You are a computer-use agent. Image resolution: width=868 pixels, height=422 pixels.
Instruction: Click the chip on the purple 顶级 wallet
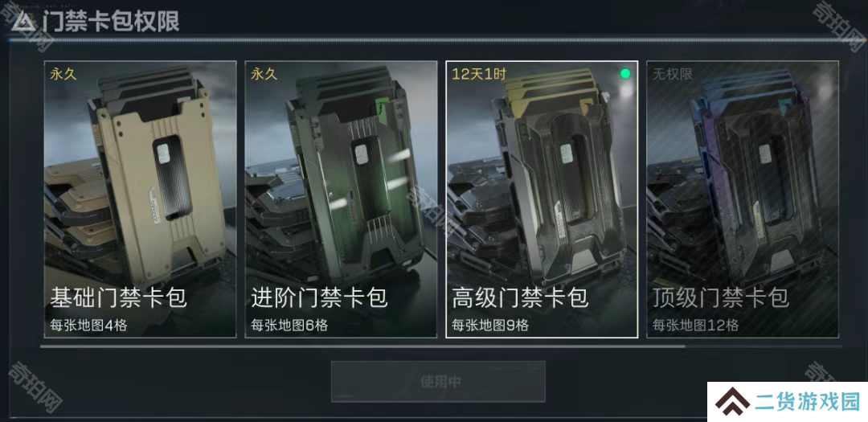point(765,154)
